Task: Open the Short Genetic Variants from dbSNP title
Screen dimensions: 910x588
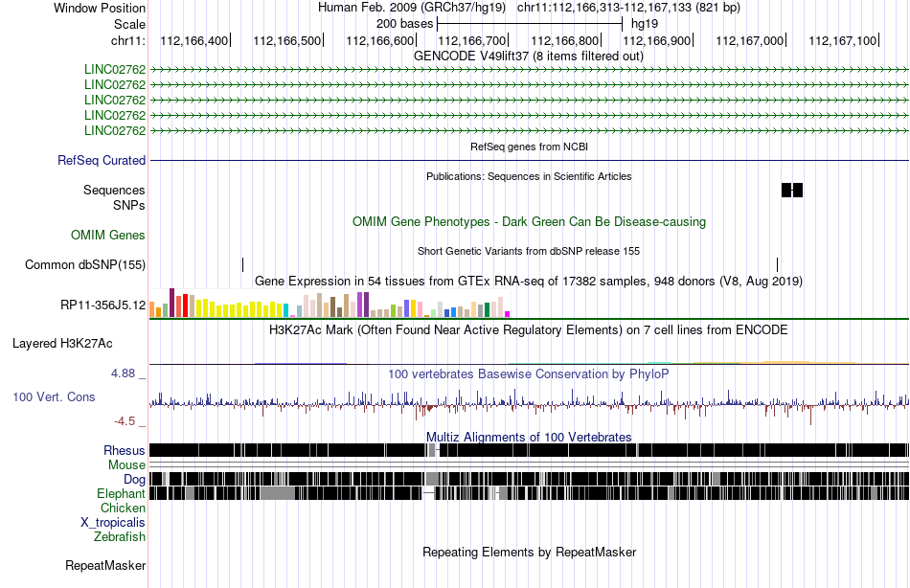Action: coord(529,251)
